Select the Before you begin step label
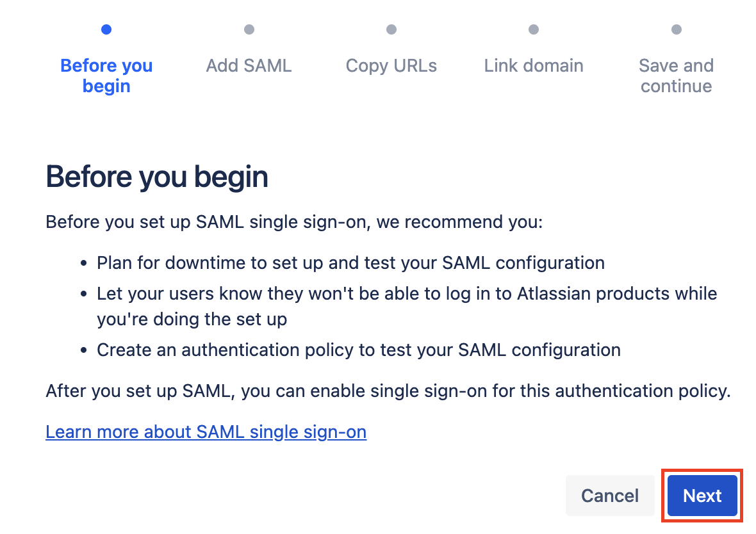The height and width of the screenshot is (534, 756). [106, 76]
